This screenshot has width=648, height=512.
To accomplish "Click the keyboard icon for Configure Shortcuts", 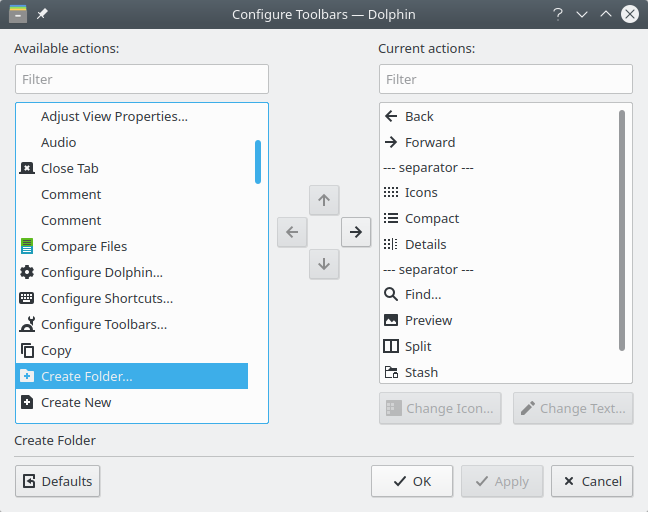I will point(27,298).
